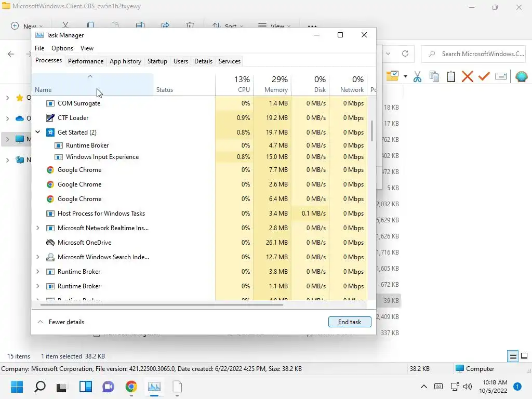This screenshot has height=399, width=532.
Task: Click the globe shell icon in Explorer
Action: coord(521,76)
